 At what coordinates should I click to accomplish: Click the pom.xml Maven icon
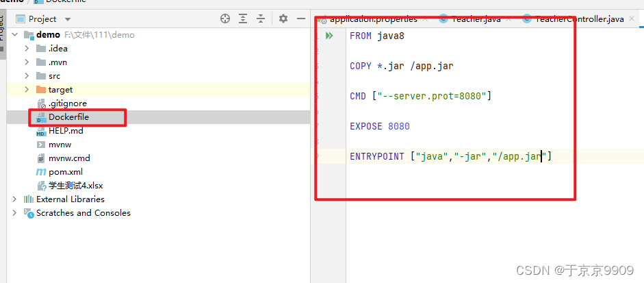[x=41, y=172]
